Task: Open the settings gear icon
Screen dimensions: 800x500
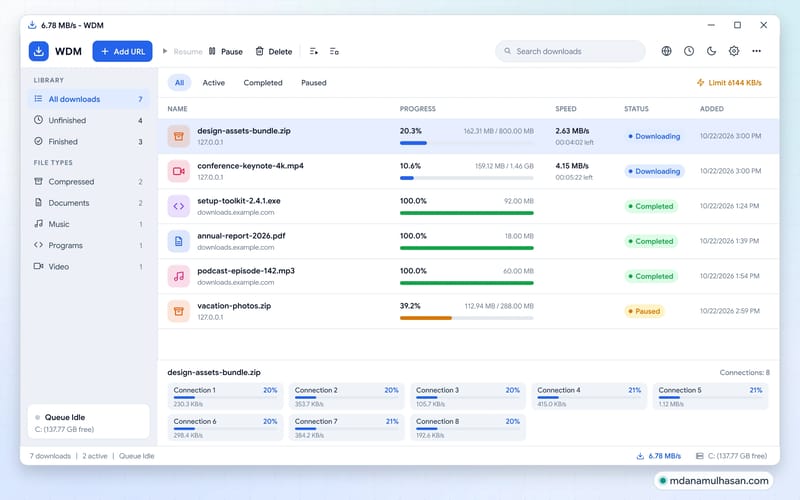Action: coord(734,51)
